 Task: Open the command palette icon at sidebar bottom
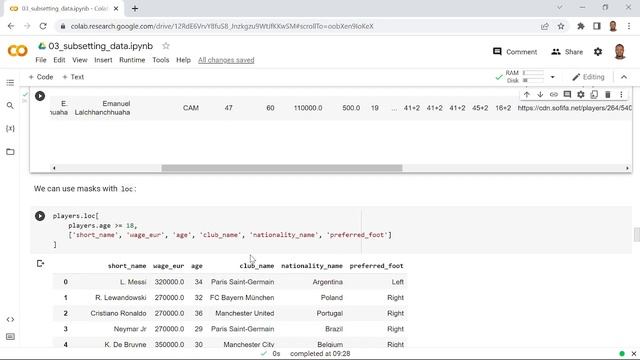click(x=10, y=337)
